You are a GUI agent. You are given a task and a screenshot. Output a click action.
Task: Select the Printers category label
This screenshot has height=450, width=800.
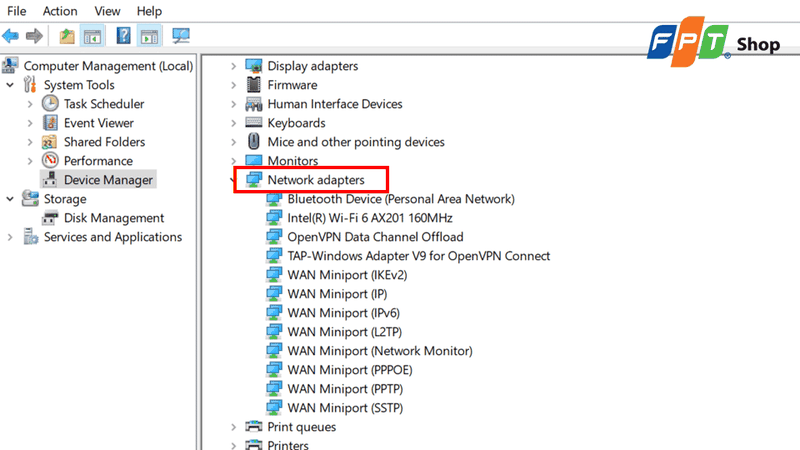[x=288, y=444]
